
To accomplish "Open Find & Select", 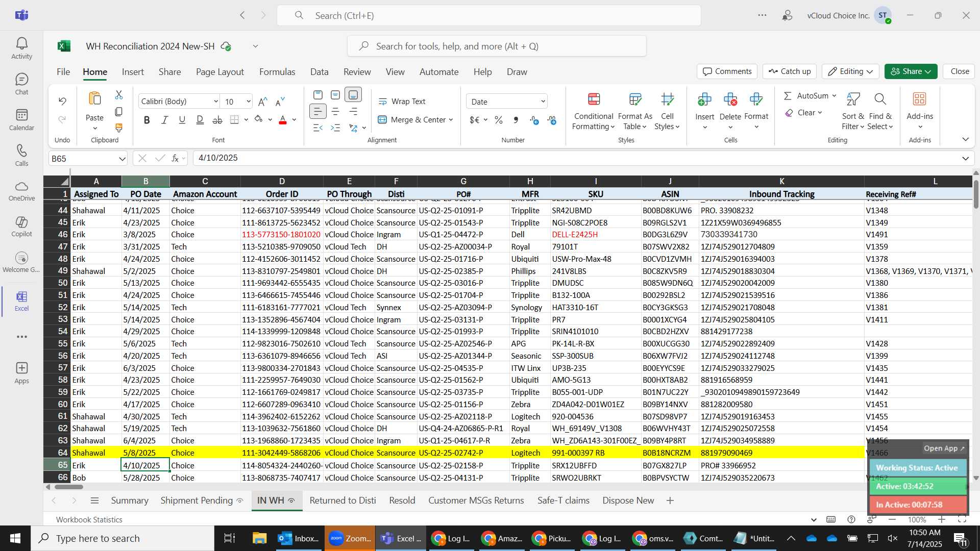I will coord(880,111).
